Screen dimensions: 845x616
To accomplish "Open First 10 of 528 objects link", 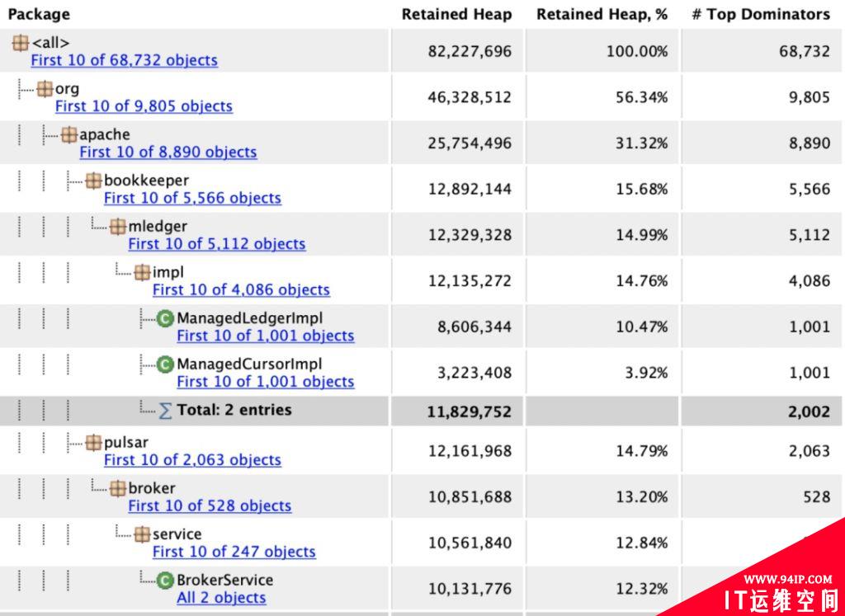I will click(210, 506).
